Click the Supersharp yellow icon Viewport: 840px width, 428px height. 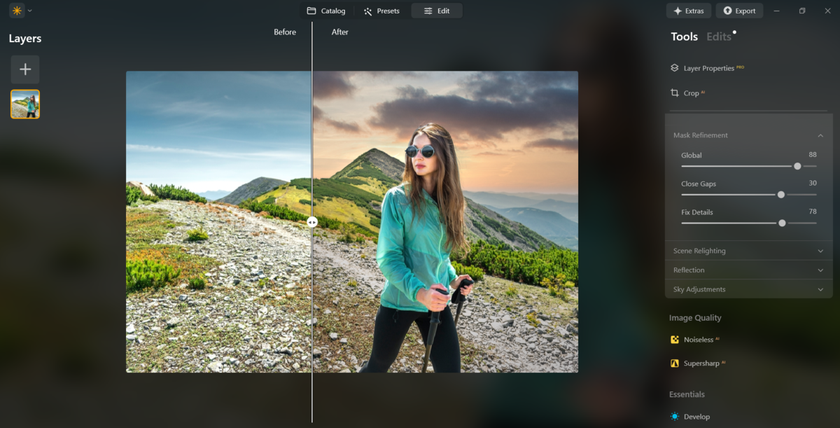pos(674,363)
